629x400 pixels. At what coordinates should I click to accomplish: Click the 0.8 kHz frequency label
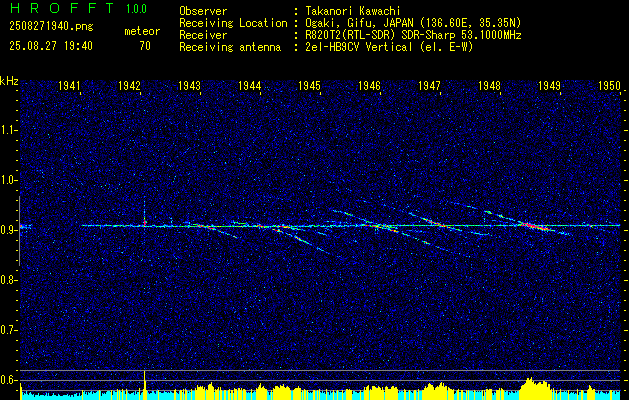click(x=7, y=280)
